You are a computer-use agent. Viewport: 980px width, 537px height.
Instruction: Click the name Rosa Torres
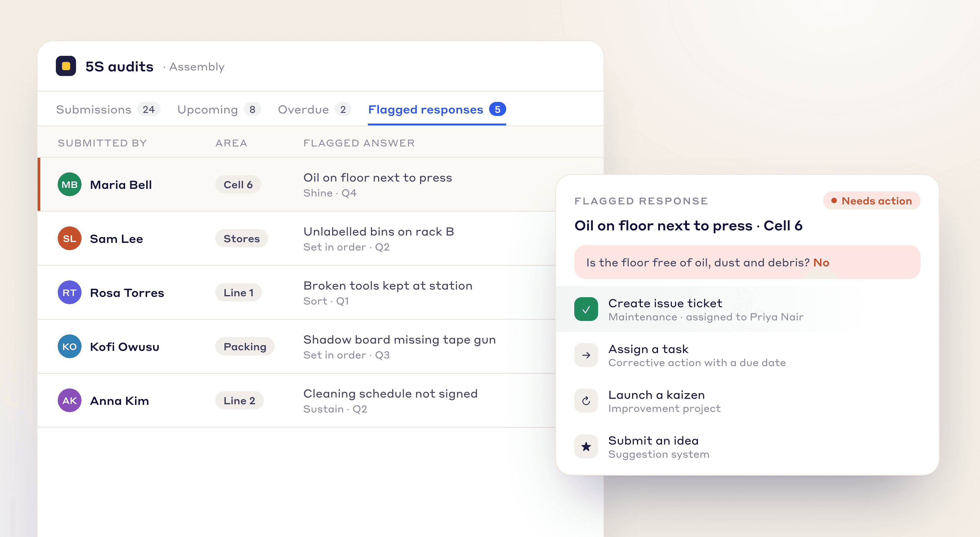point(127,293)
